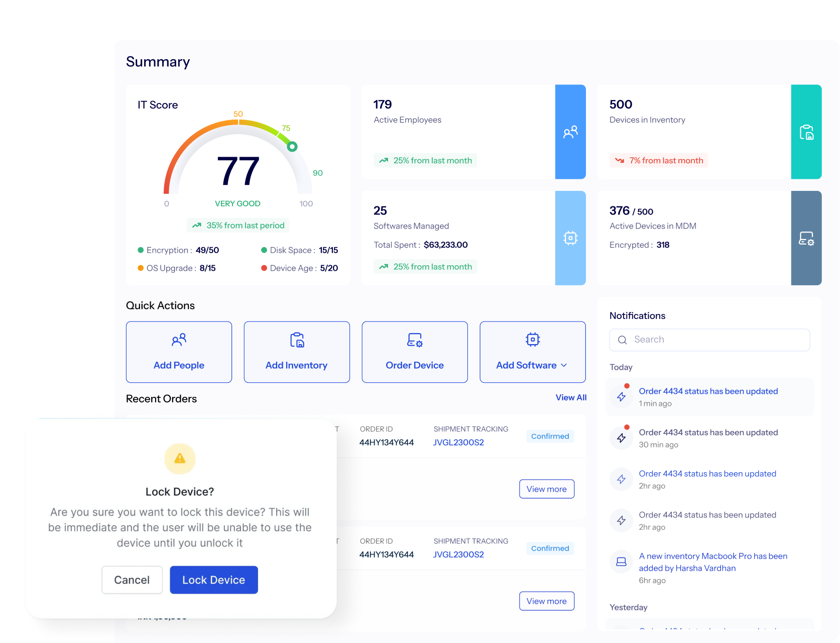Click the Softwares Managed chip icon
840x643 pixels.
570,238
